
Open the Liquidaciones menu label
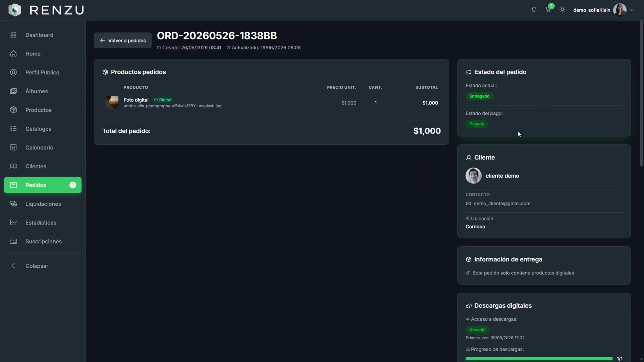point(43,204)
